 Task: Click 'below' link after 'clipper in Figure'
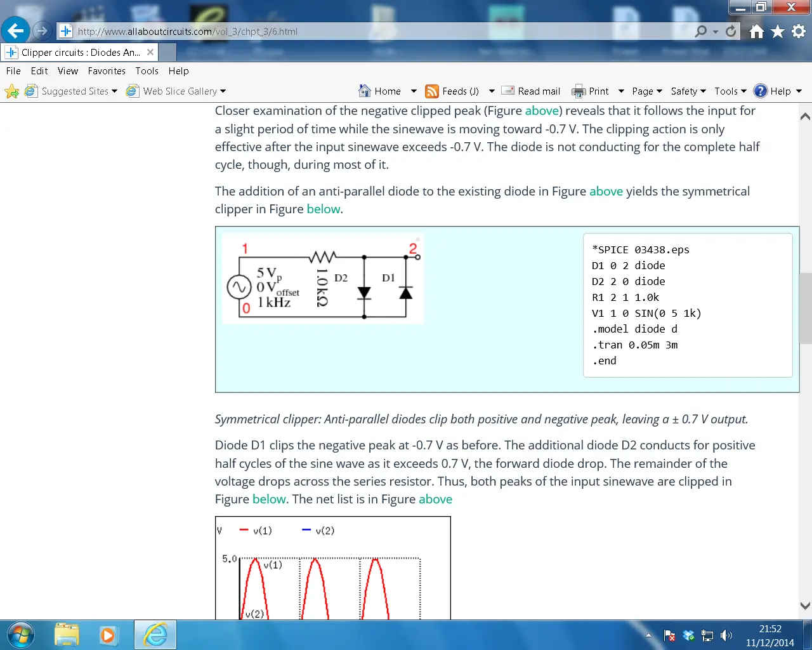tap(324, 209)
